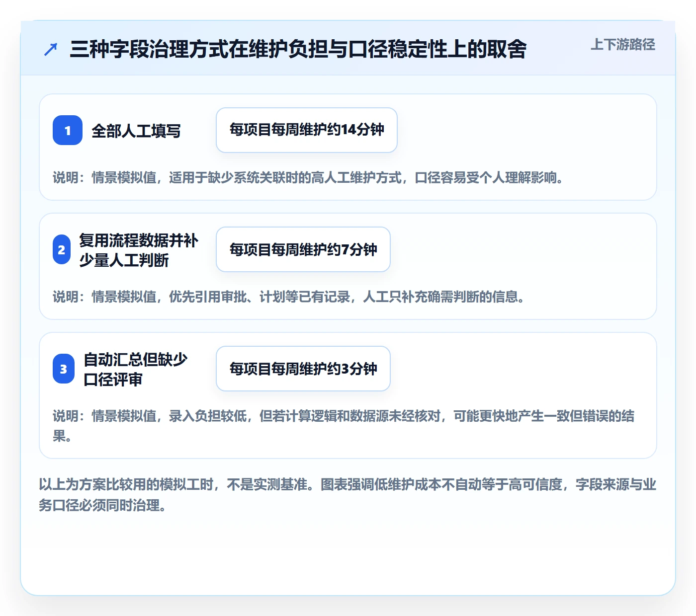Click the 全部人工填写 heading
This screenshot has width=696, height=616.
tap(136, 131)
